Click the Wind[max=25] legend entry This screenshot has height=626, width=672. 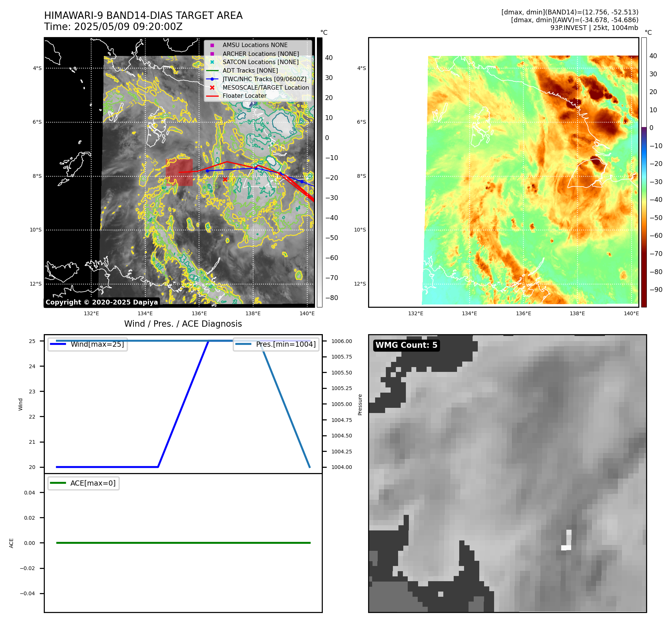pyautogui.click(x=88, y=344)
